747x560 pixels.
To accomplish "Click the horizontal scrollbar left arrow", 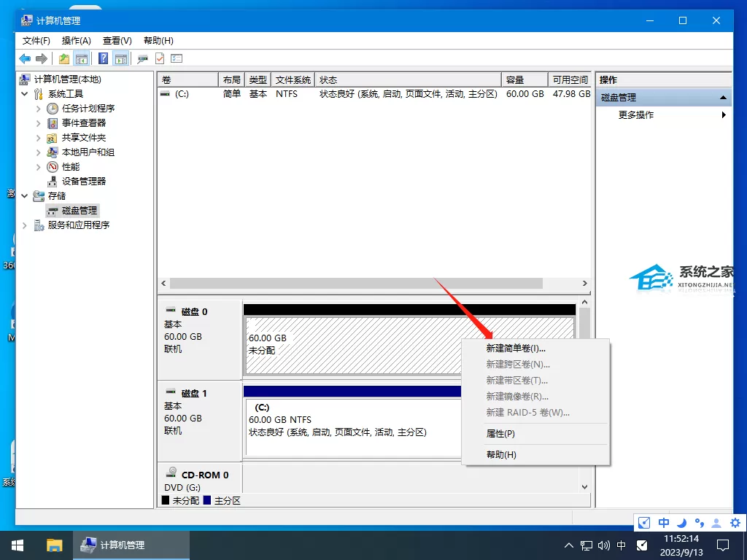I will (x=164, y=284).
